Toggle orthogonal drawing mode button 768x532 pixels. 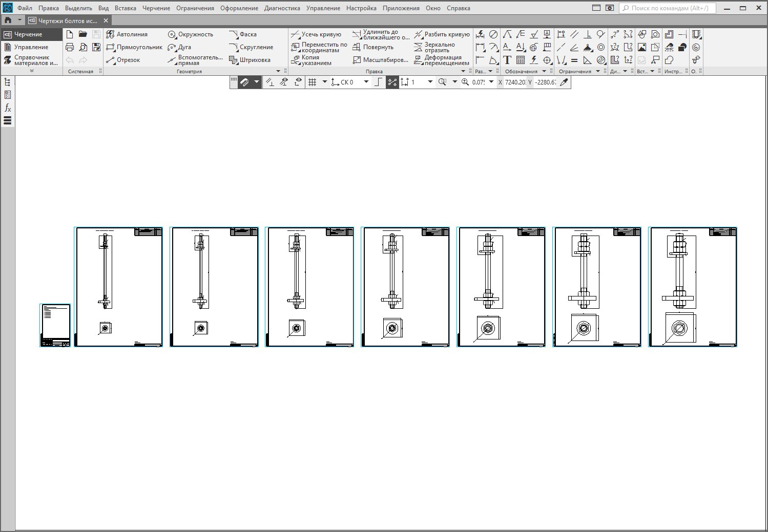(x=378, y=82)
